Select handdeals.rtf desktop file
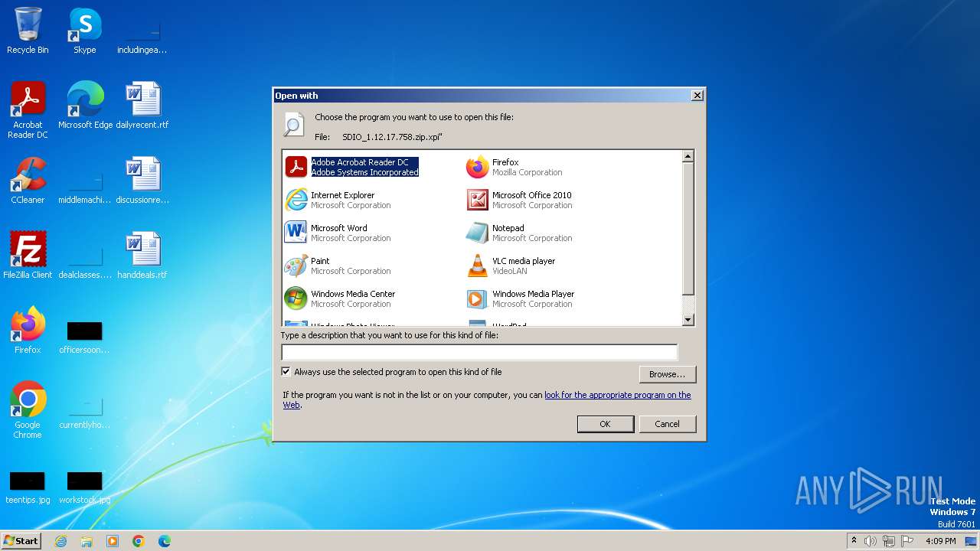Screen dimensions: 980x551 click(142, 256)
